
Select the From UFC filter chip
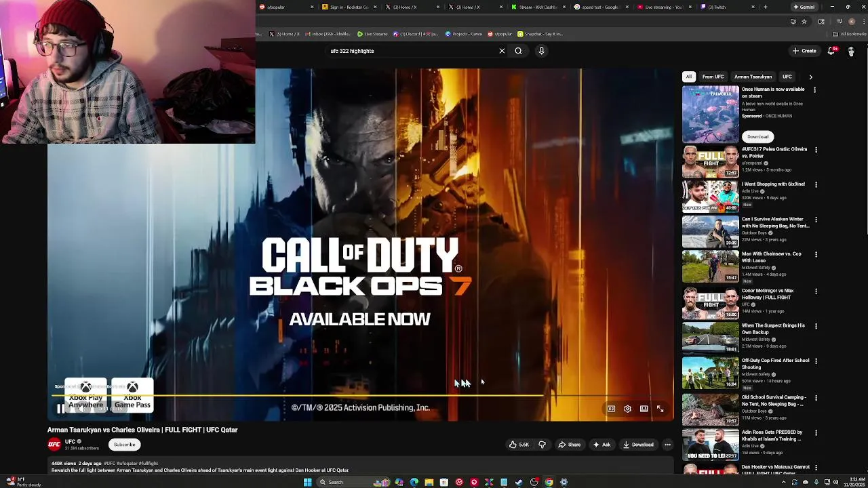click(713, 77)
